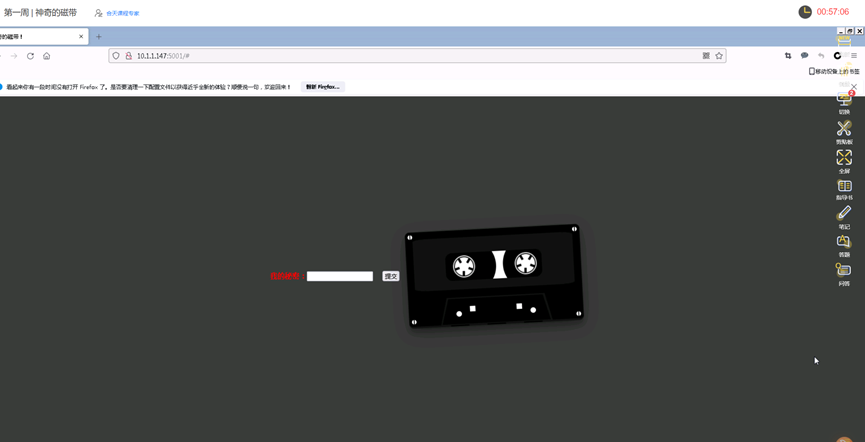Click the red 我的秘密 label
This screenshot has width=865, height=442.
288,276
